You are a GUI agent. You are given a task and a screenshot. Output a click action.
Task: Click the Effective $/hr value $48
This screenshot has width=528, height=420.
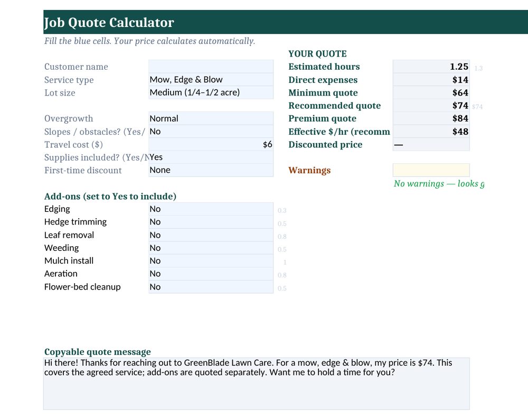[x=431, y=132]
